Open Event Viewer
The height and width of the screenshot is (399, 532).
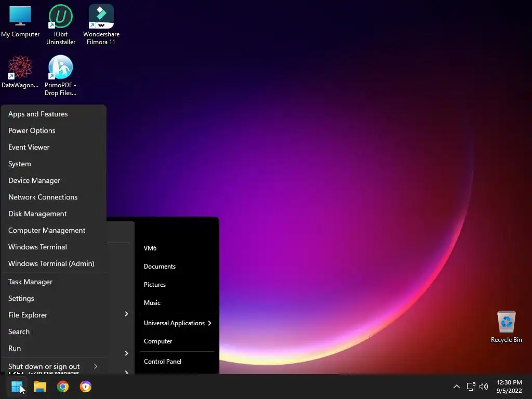(x=54, y=147)
